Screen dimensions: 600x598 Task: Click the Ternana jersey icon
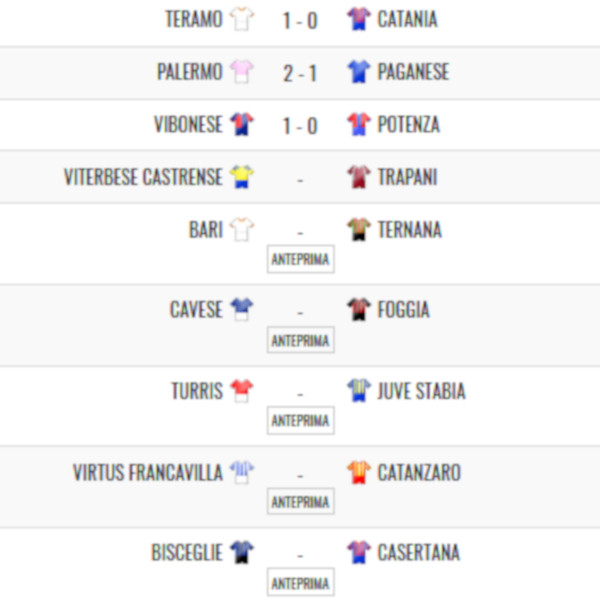(359, 230)
